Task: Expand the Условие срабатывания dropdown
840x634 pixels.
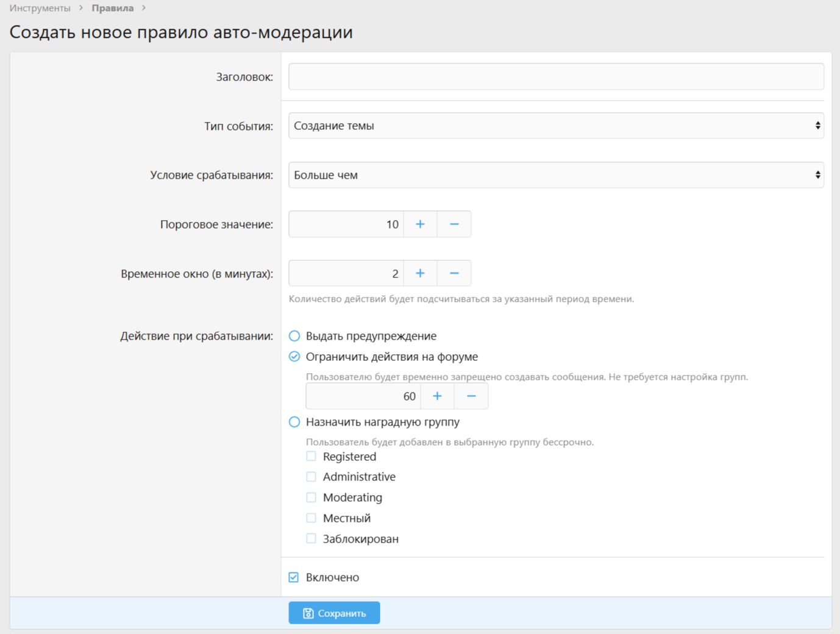Action: [x=556, y=175]
